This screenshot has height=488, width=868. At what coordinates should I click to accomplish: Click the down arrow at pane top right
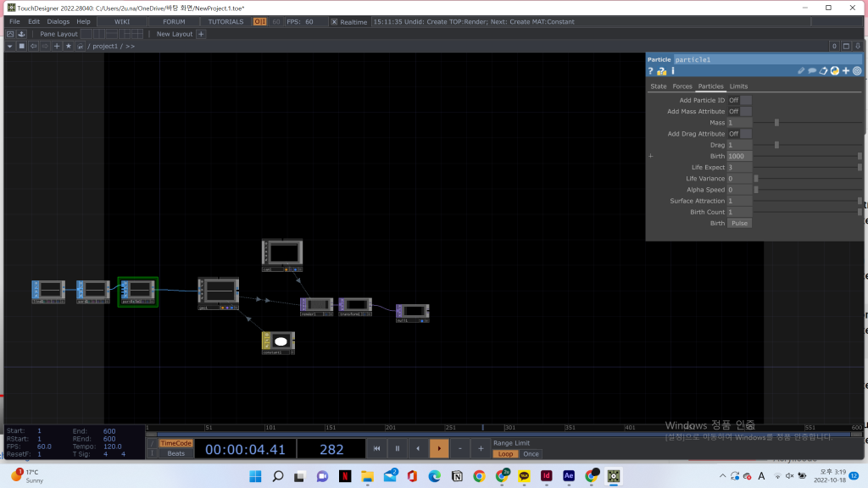click(x=858, y=46)
